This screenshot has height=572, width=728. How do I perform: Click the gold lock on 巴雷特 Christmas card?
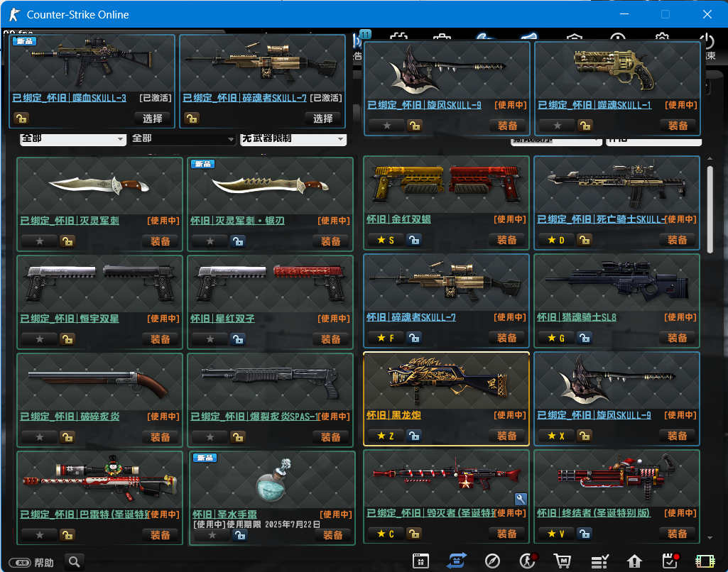click(x=67, y=535)
